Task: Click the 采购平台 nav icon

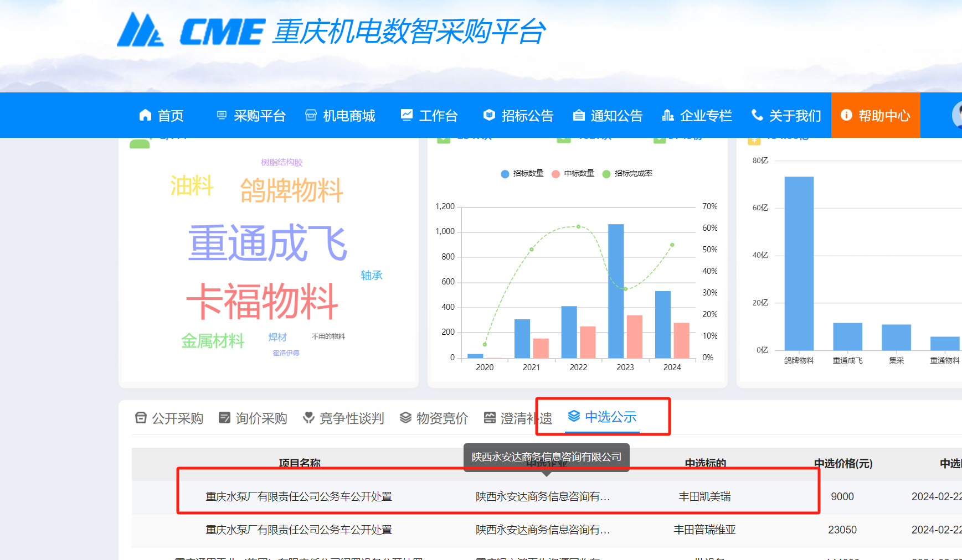Action: coord(222,115)
